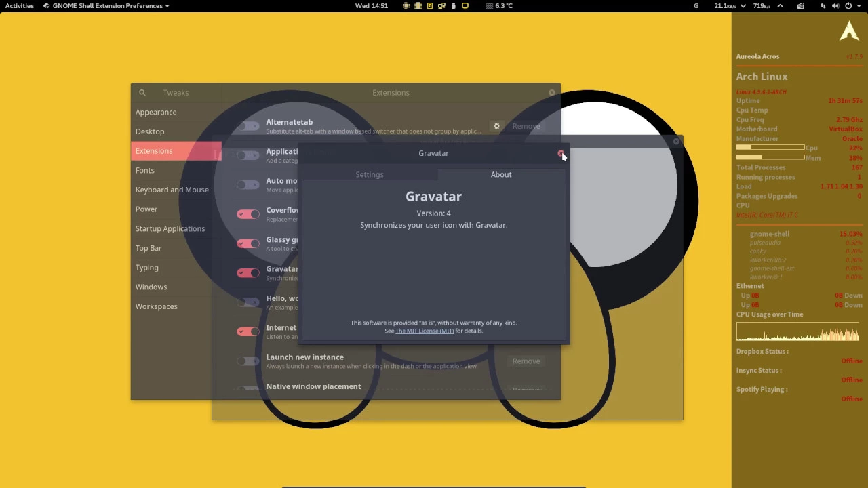Click the power icon in the top bar

[x=848, y=5]
